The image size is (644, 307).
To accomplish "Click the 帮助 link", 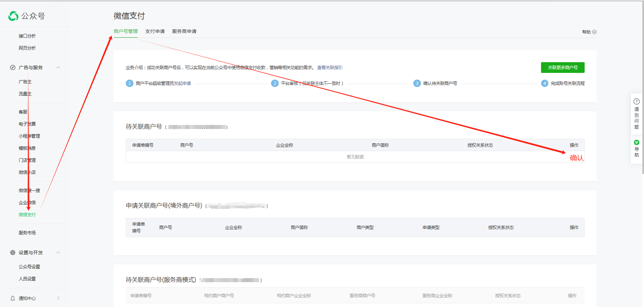I will (x=586, y=32).
